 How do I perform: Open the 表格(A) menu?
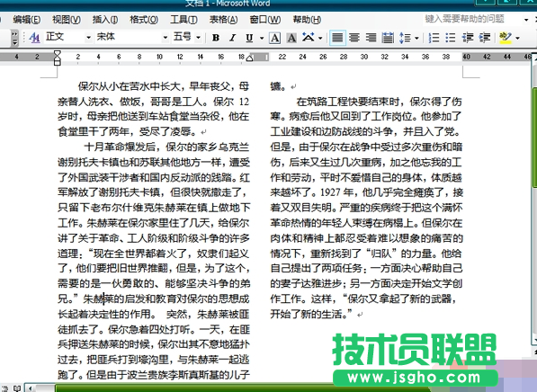pos(224,20)
